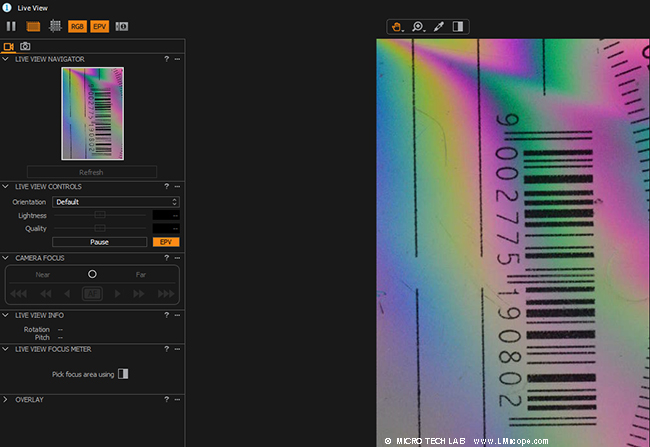Move focus nearer with triple left arrows
Viewport: 650px width, 447px height.
pos(19,294)
